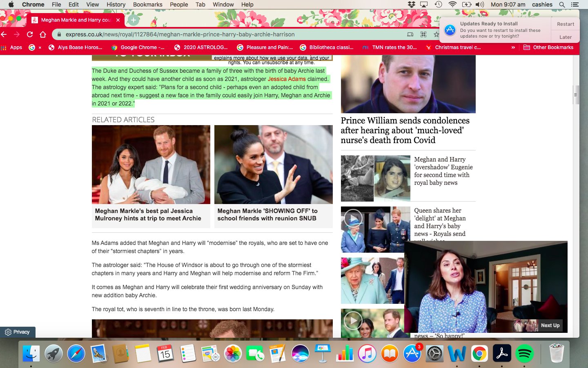Open the File menu
This screenshot has width=588, height=368.
(56, 4)
